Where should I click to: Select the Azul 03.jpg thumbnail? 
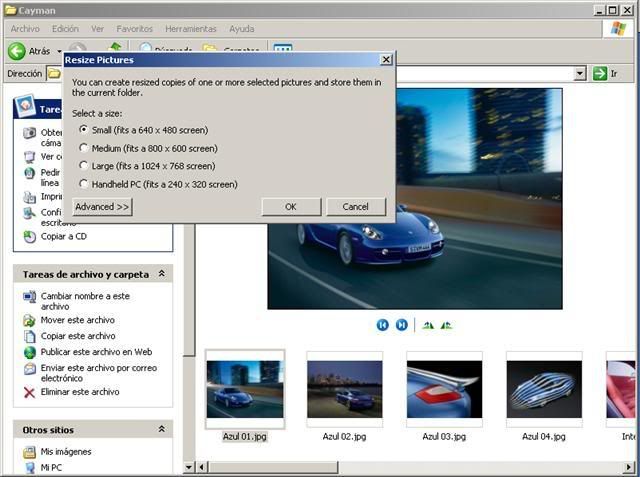pos(444,389)
